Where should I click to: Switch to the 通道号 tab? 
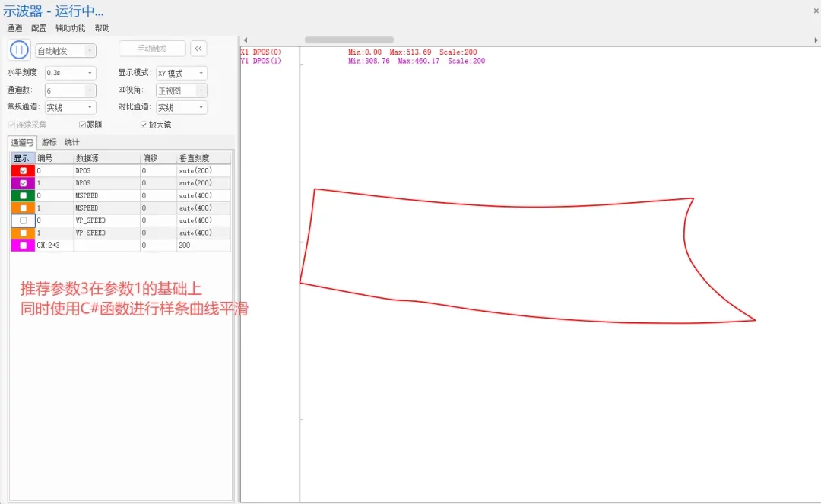tap(22, 142)
